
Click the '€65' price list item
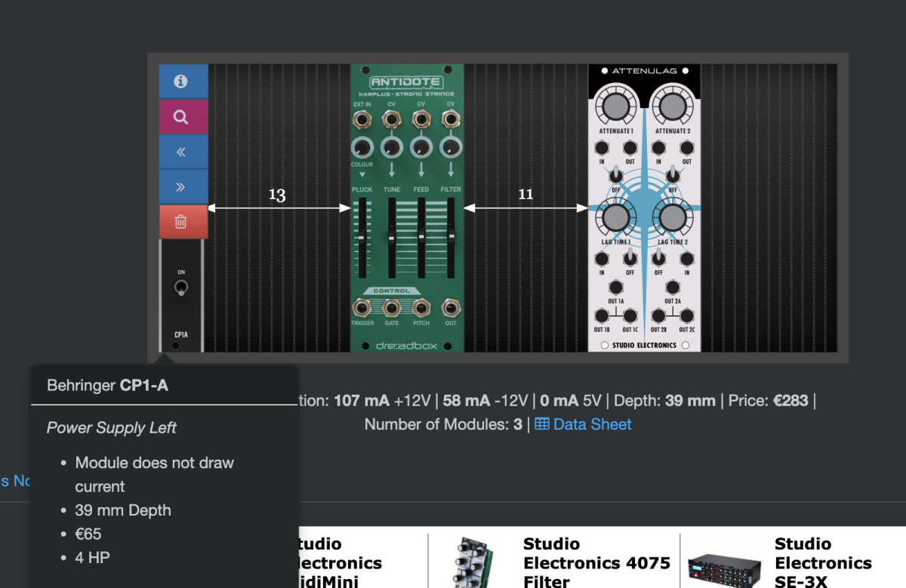click(x=88, y=534)
